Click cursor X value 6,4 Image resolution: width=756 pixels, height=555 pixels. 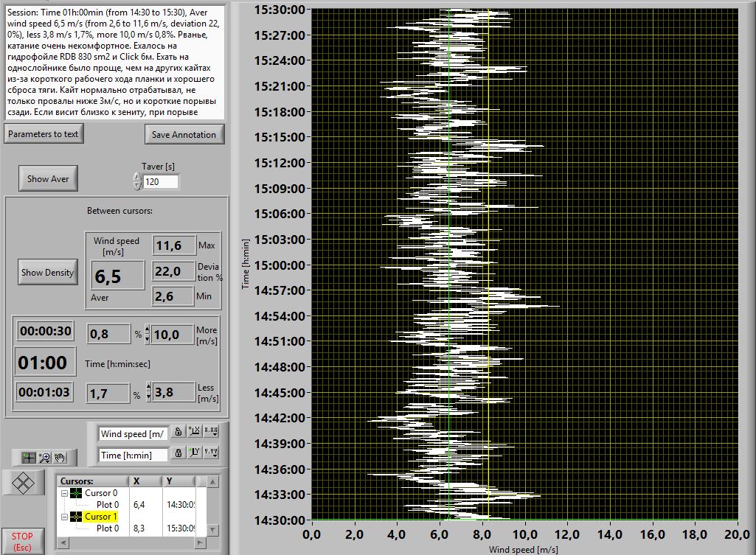(139, 505)
